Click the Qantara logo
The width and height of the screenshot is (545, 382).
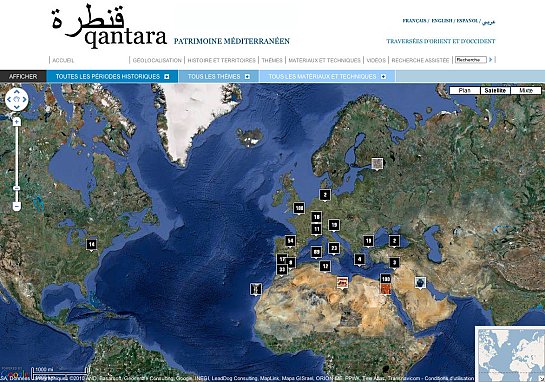[109, 26]
